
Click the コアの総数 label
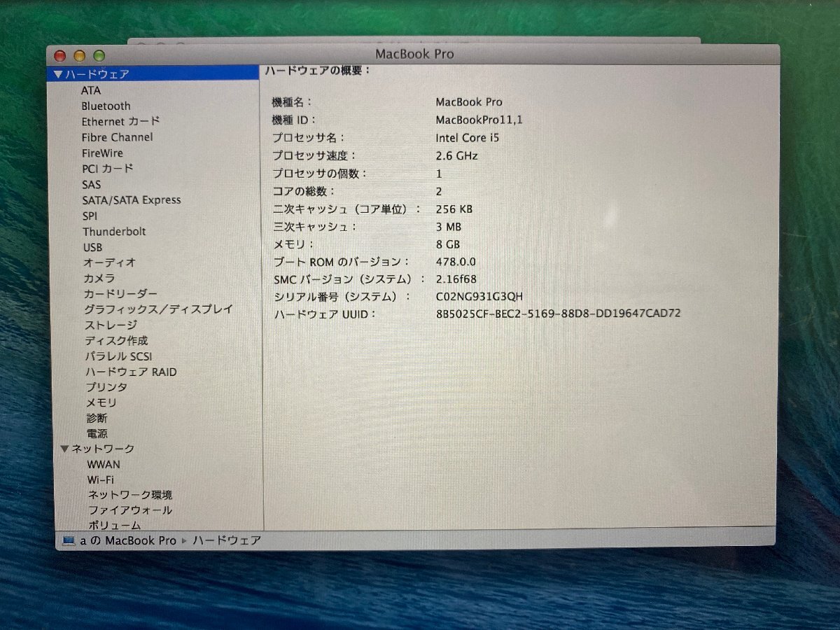[x=304, y=191]
